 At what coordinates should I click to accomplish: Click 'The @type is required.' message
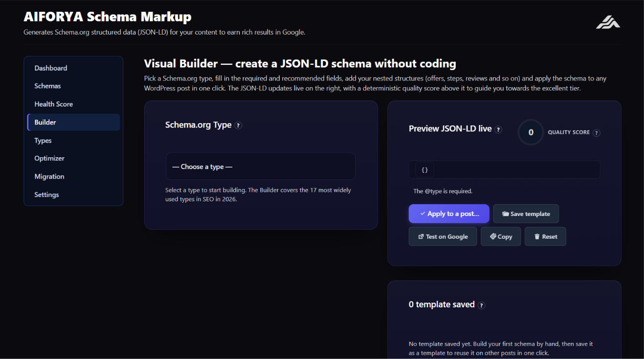[443, 191]
